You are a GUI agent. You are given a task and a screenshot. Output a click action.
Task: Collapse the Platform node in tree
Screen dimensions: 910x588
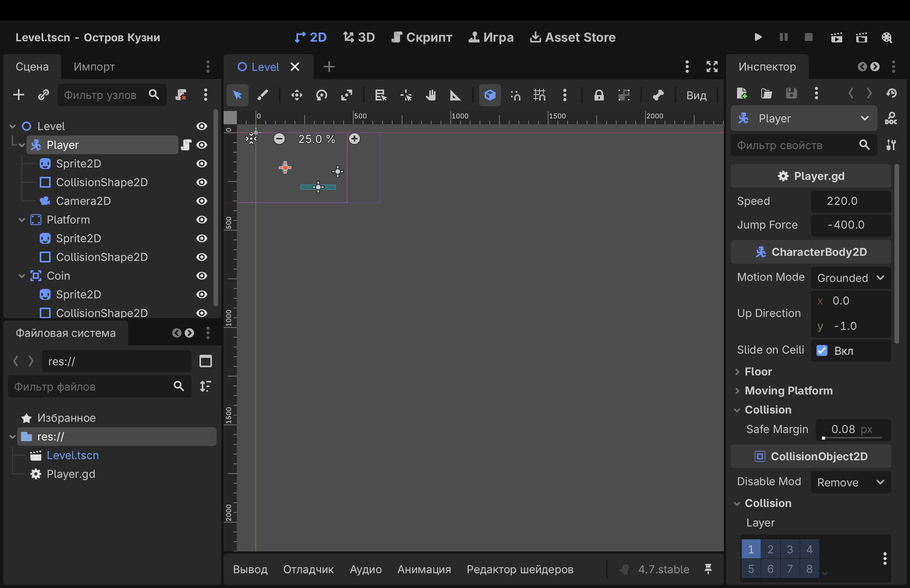22,220
